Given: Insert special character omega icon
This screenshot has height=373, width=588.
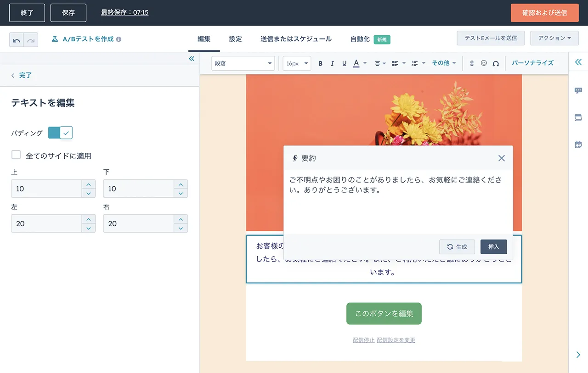Looking at the screenshot, I should click(x=496, y=63).
